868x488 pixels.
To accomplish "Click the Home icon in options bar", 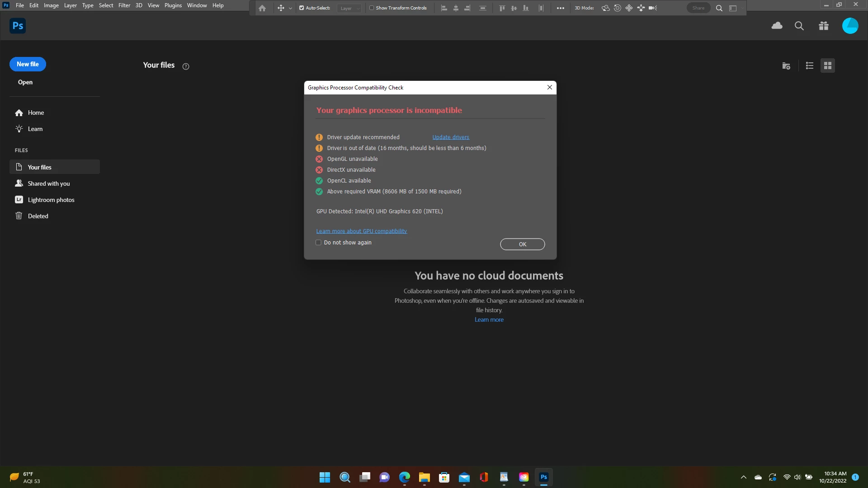I will pos(262,8).
